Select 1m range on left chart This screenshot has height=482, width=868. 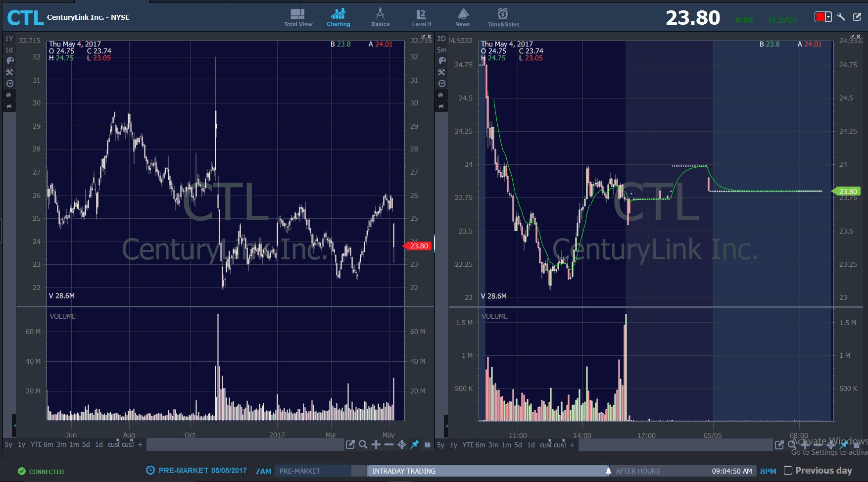point(74,445)
